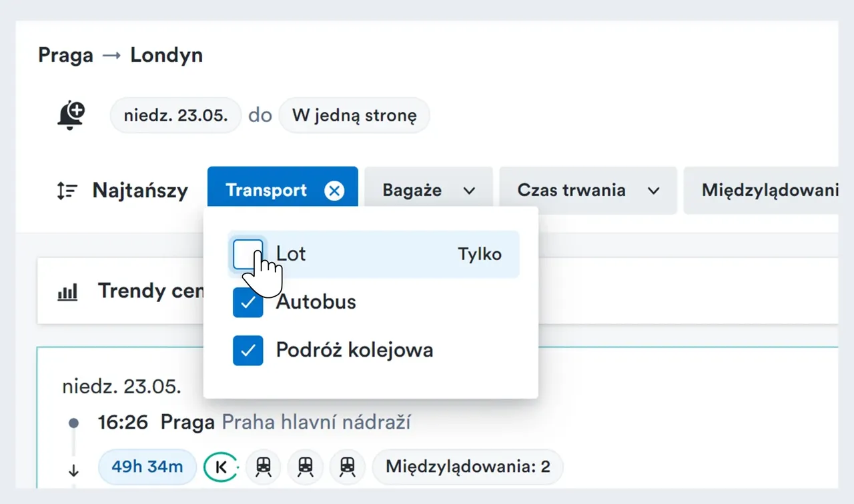Viewport: 854px width, 504px height.
Task: Open the Międzylądowania filter
Action: click(761, 191)
